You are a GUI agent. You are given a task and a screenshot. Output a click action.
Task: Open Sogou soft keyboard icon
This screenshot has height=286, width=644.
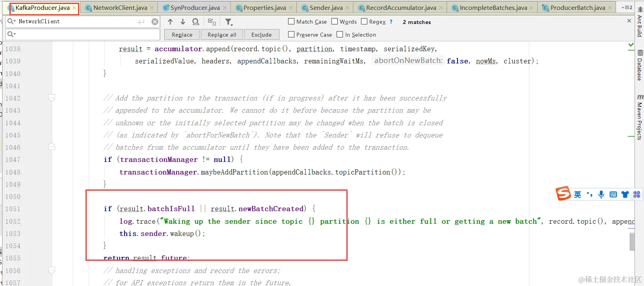(613, 194)
